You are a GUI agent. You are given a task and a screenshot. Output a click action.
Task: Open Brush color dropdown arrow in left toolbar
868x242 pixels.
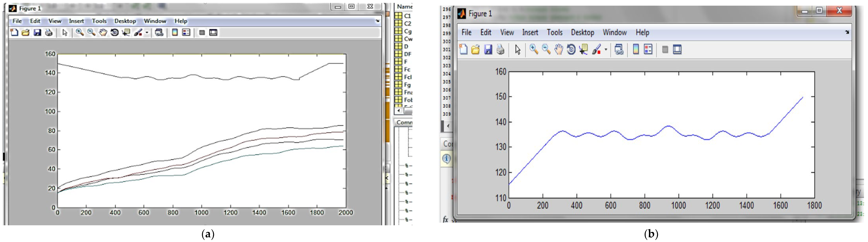(x=147, y=33)
